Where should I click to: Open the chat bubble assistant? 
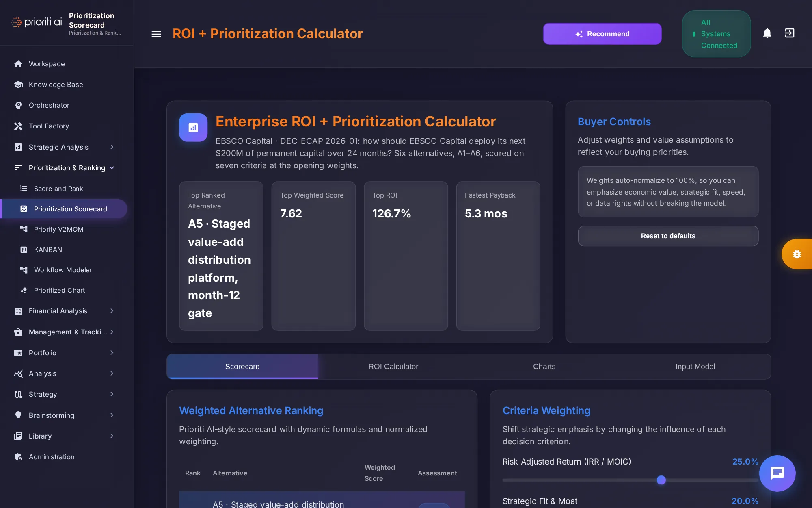pos(777,473)
